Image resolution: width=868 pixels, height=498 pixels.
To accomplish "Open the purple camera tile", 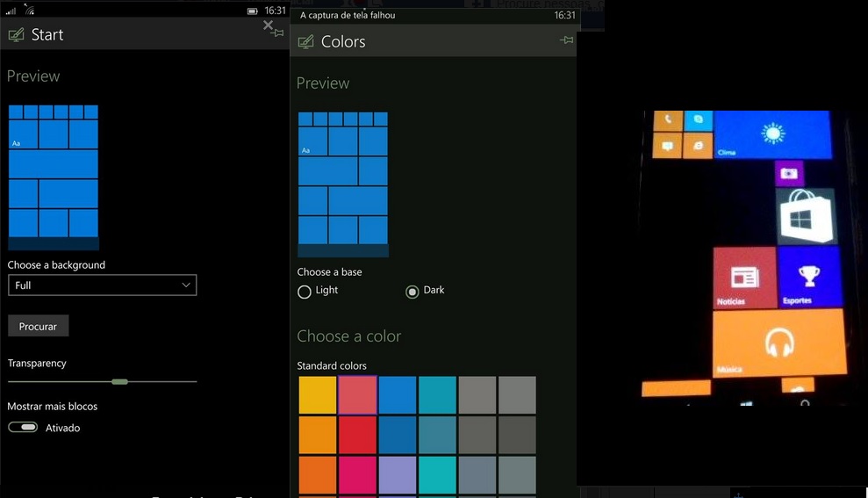I will [x=789, y=173].
